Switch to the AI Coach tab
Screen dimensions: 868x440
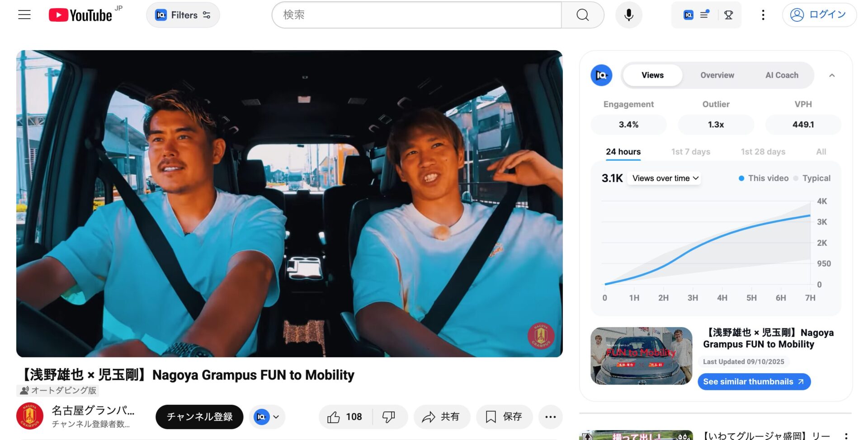point(782,75)
